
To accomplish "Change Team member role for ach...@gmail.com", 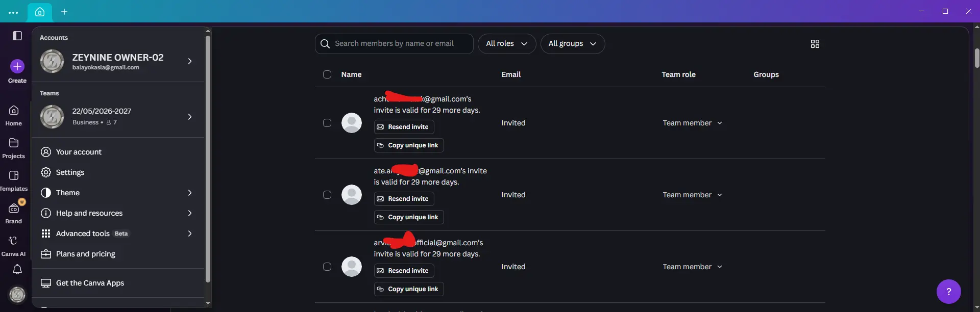I will tap(693, 123).
